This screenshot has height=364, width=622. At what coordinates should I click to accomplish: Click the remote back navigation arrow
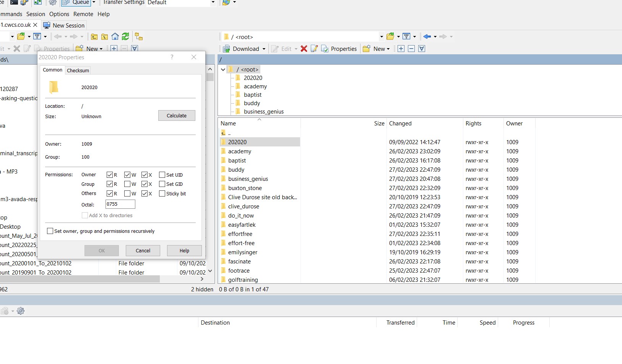tap(427, 37)
